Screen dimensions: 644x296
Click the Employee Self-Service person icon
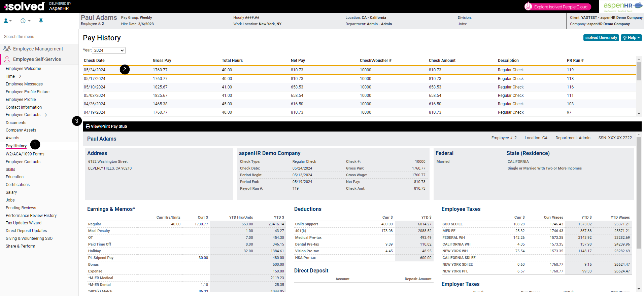tap(7, 59)
